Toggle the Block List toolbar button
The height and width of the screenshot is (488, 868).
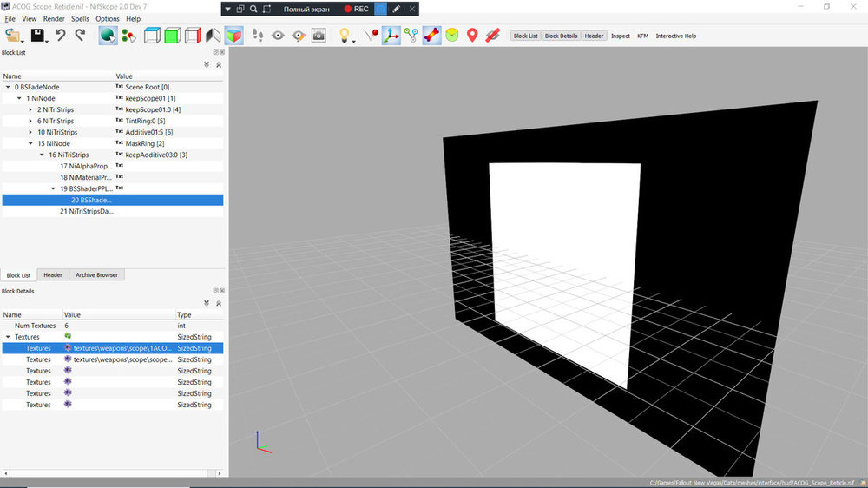click(525, 36)
